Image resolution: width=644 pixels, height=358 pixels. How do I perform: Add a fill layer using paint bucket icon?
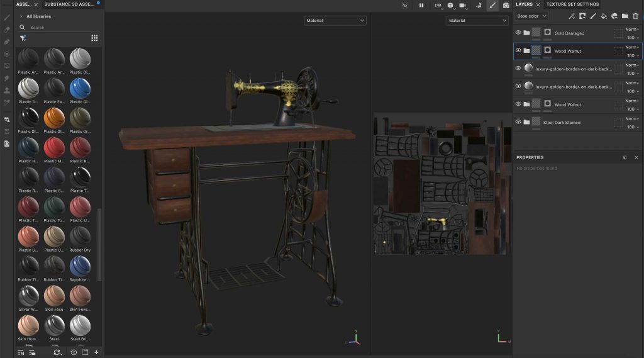[x=603, y=16]
